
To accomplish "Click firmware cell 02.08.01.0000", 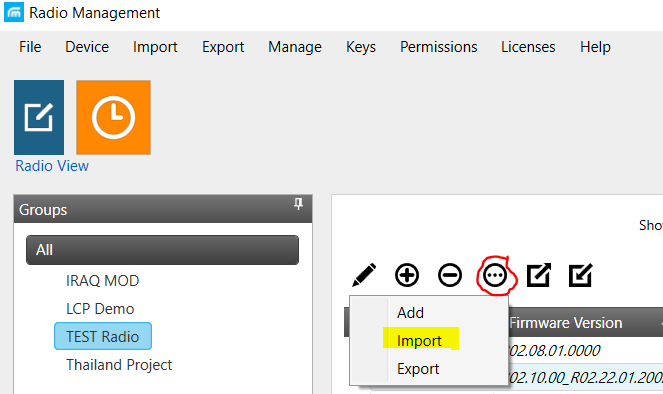I will click(x=554, y=350).
